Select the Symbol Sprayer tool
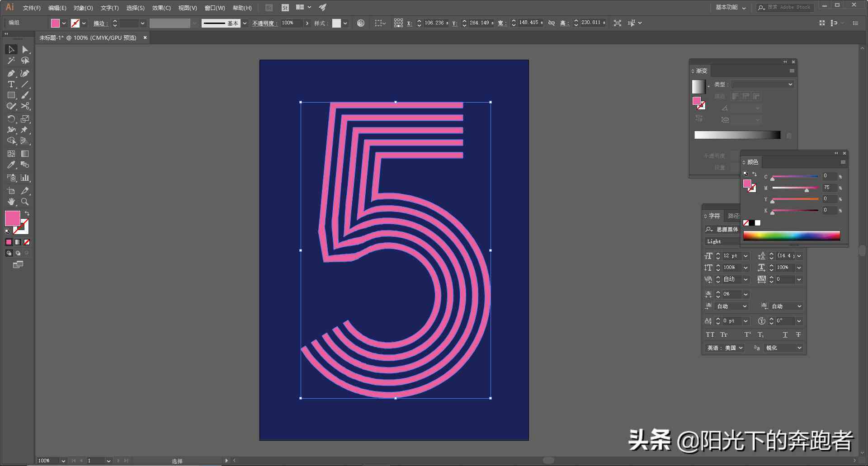The height and width of the screenshot is (466, 868). (x=11, y=178)
